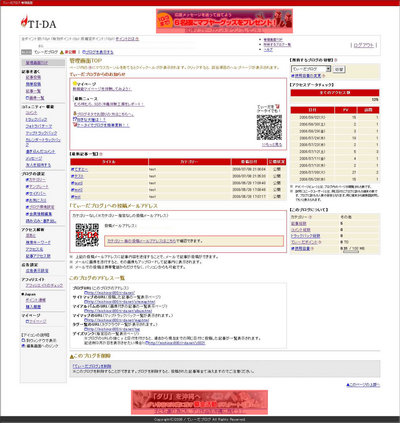Click the blog delete link
The image size is (400, 423).
point(92,366)
